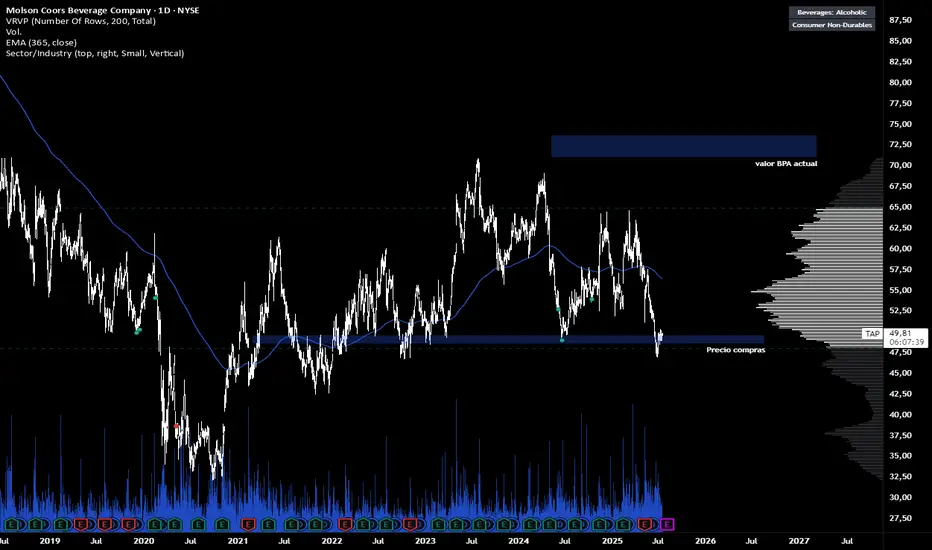Screen dimensions: 932x550
Task: Open the red earnings marker above the 2021 label
Action: [x=248, y=524]
